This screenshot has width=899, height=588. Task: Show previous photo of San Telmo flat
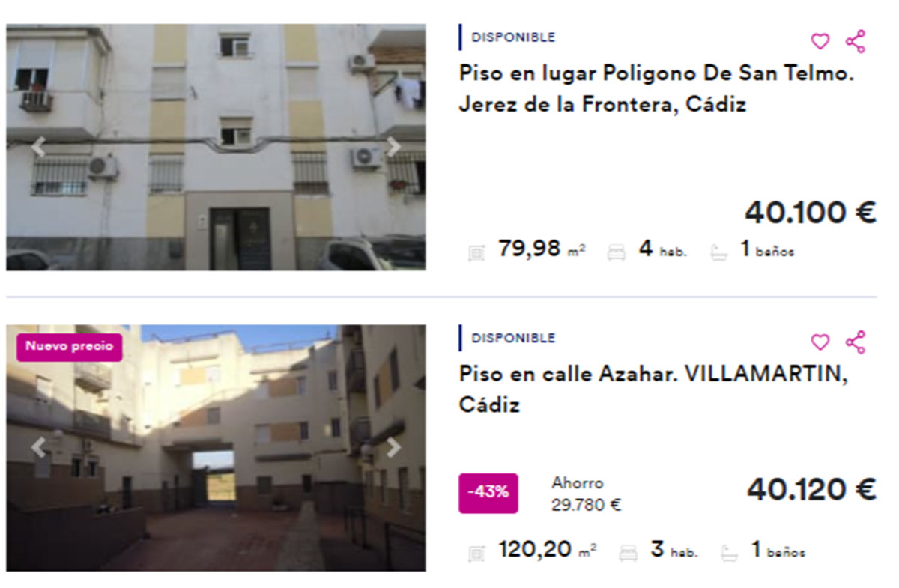click(x=38, y=147)
